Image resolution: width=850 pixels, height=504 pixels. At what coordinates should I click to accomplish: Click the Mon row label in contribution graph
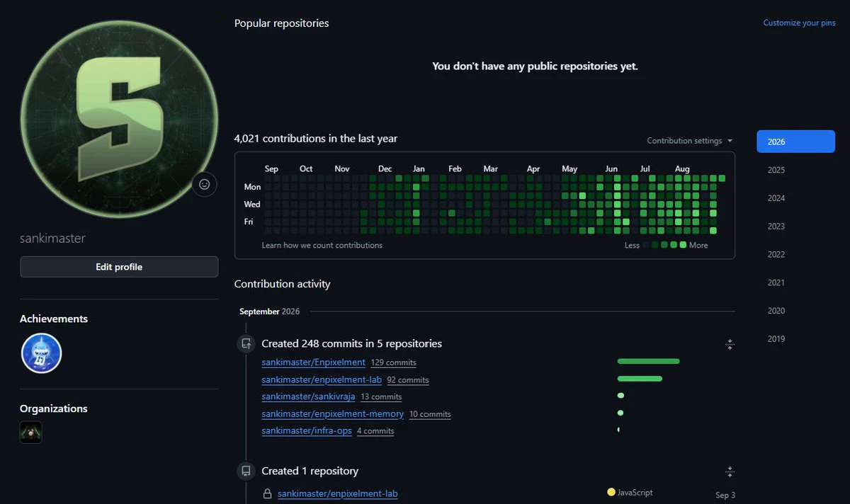tap(252, 188)
